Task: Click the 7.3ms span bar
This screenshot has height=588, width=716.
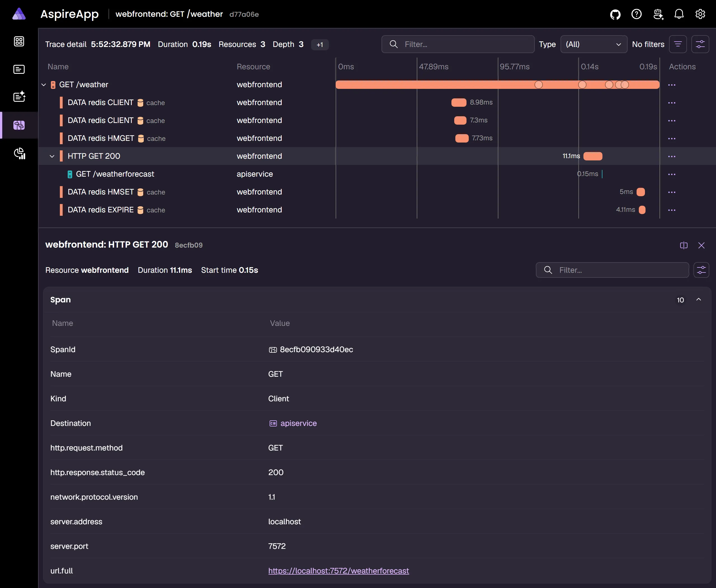Action: tap(460, 120)
